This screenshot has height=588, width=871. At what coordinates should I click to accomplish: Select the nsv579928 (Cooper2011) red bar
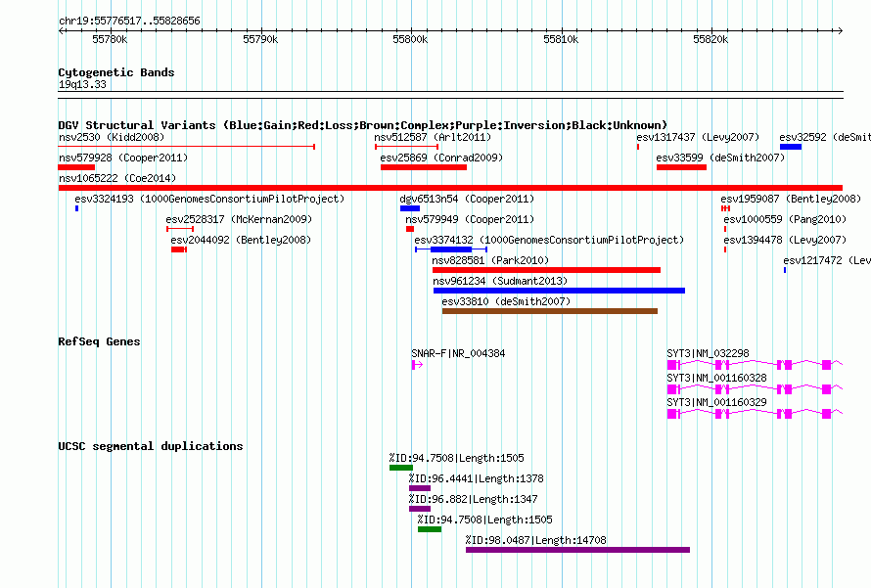coord(76,167)
